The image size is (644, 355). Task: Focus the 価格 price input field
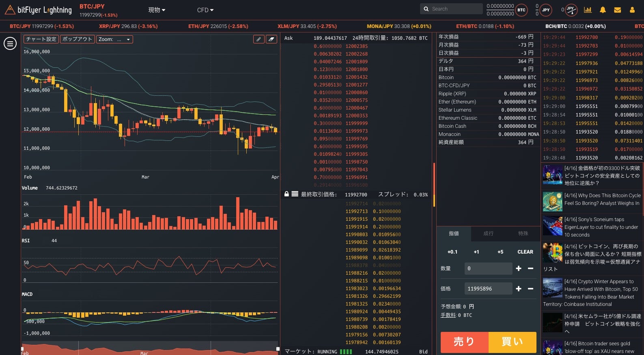[488, 288]
